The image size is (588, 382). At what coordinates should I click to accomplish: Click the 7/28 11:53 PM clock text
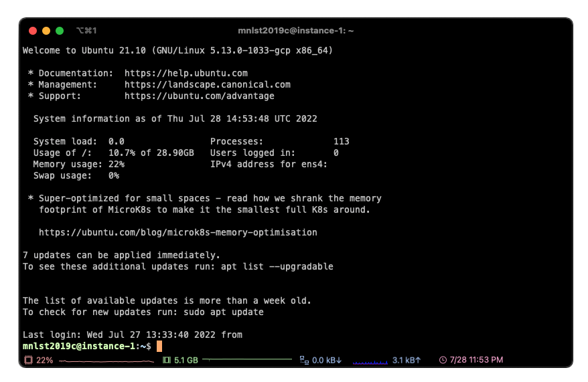[476, 360]
